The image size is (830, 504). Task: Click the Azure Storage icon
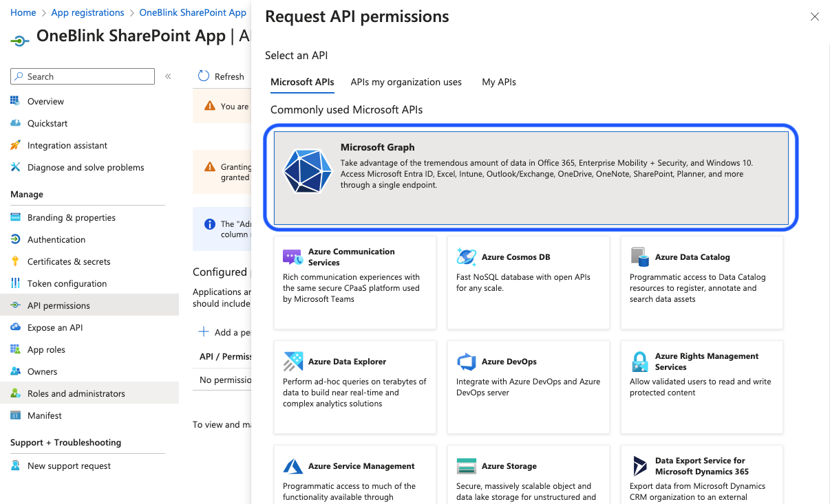pos(466,466)
